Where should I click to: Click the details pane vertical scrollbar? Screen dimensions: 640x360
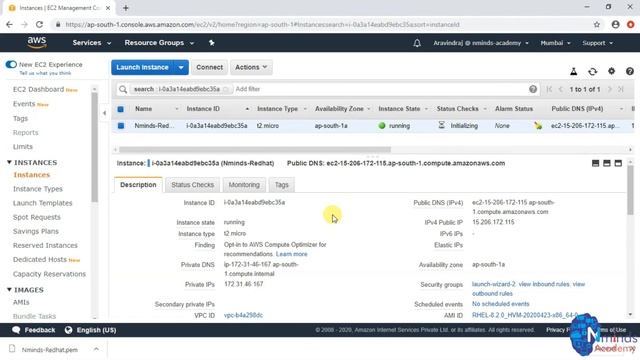click(630, 190)
